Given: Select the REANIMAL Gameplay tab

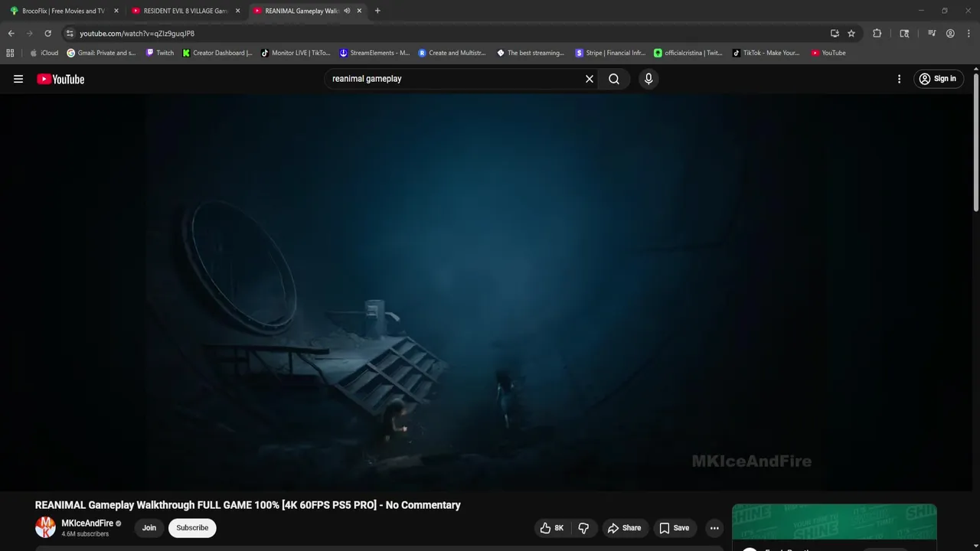Looking at the screenshot, I should [300, 11].
